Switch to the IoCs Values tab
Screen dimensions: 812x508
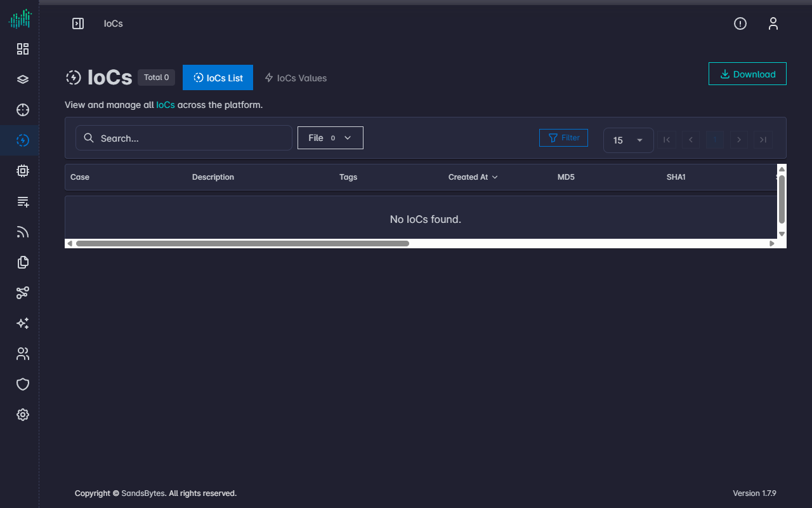(296, 77)
